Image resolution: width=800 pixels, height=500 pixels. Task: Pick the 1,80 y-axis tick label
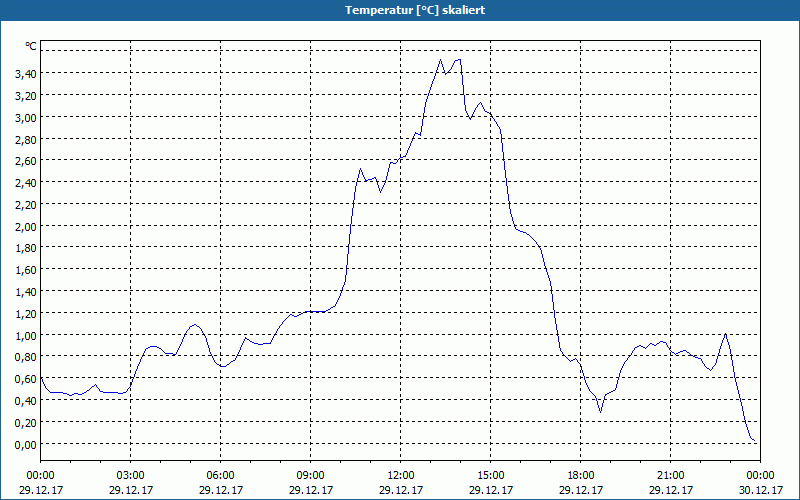[26, 248]
